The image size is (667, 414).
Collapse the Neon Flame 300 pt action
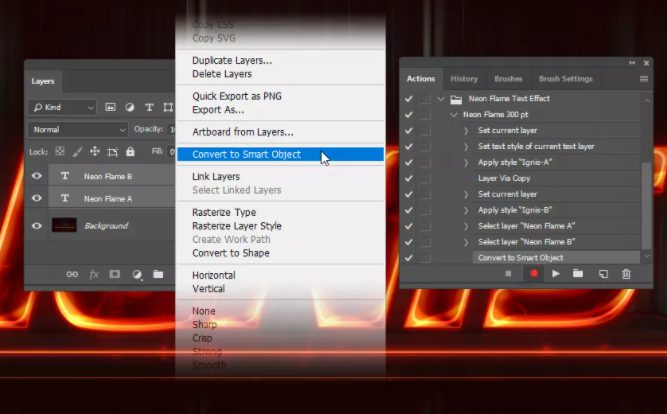(x=453, y=115)
